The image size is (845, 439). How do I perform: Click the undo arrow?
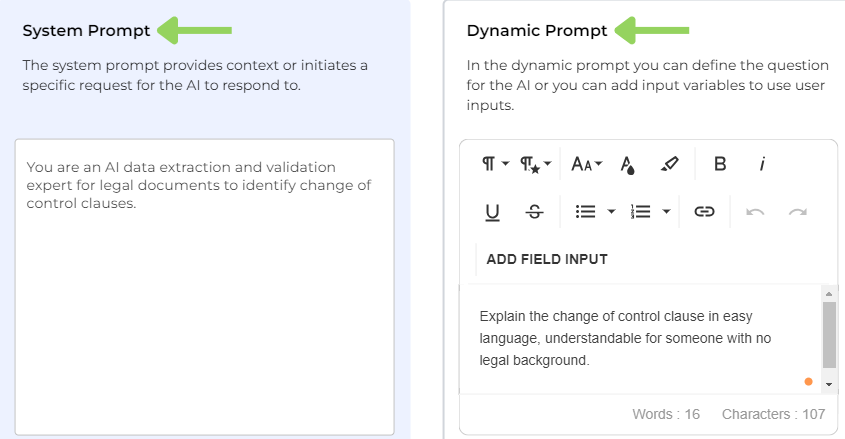coord(755,212)
